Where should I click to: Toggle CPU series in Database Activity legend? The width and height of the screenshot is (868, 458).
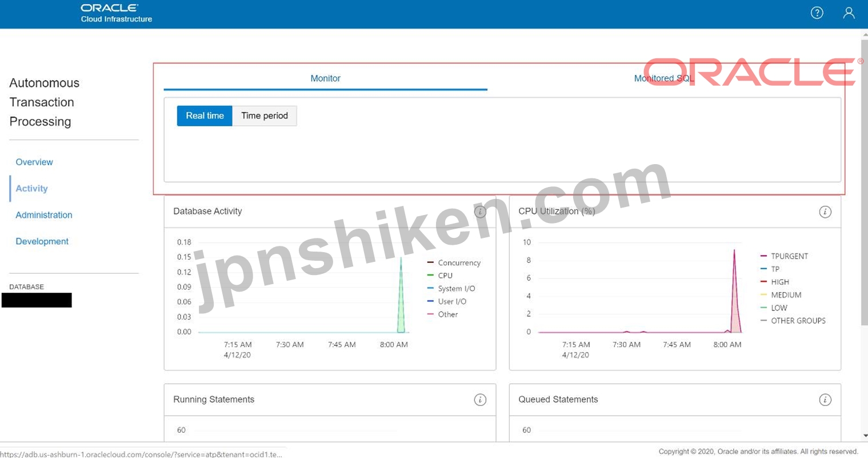click(440, 276)
